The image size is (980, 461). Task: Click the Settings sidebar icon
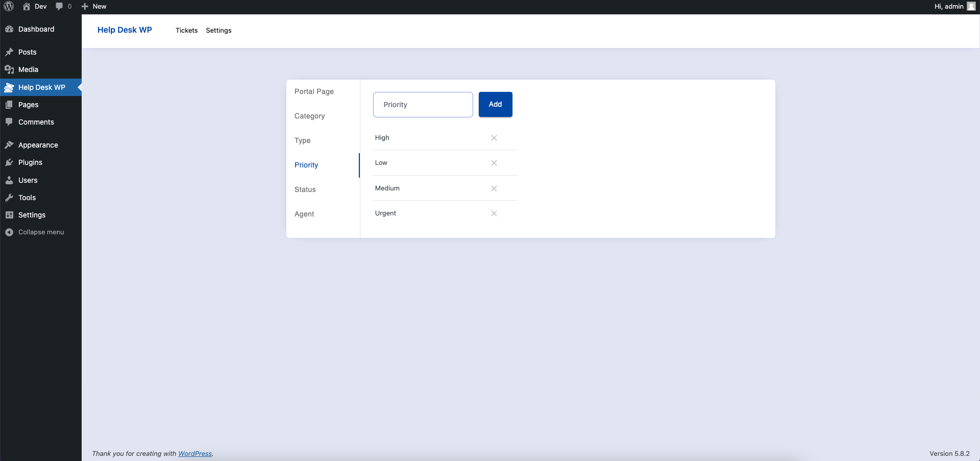click(9, 215)
